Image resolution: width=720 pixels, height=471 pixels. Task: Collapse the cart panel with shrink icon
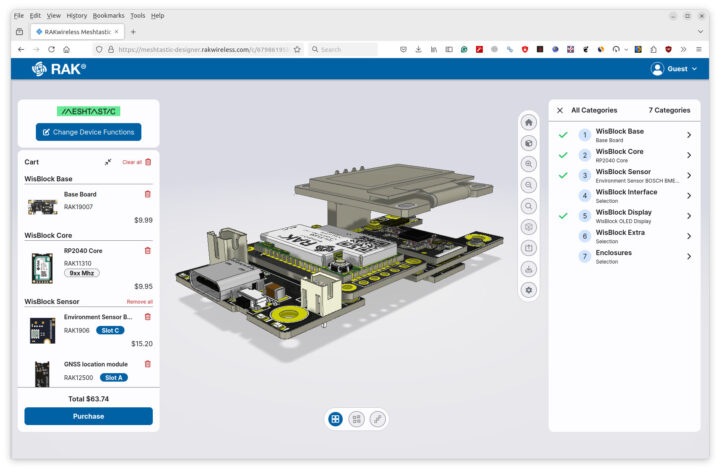108,162
